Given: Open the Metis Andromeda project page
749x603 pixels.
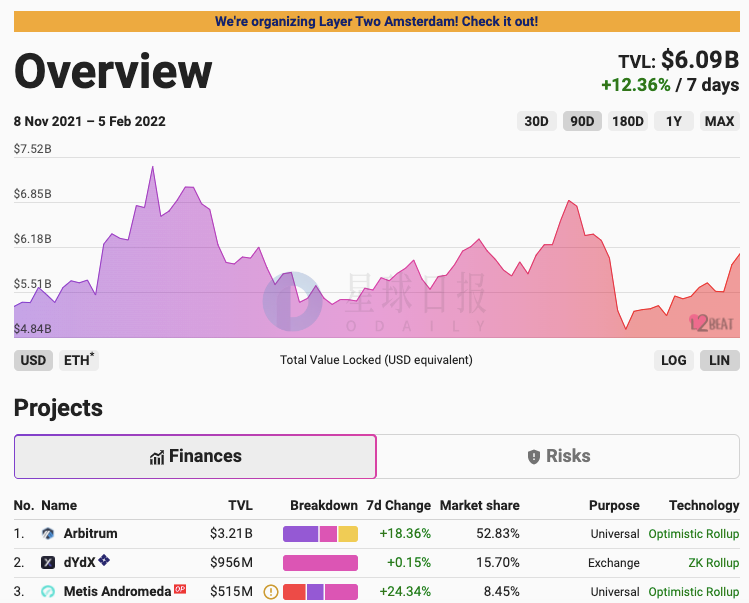Looking at the screenshot, I should pyautogui.click(x=118, y=592).
